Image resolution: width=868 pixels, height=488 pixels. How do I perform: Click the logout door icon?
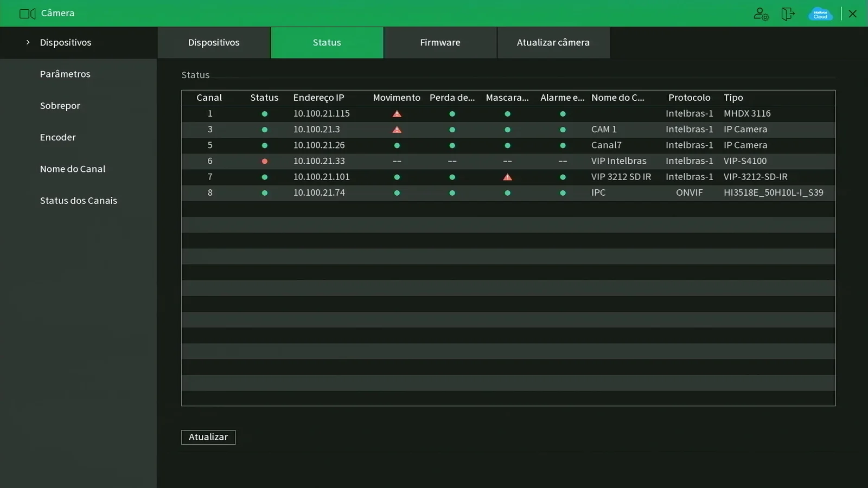(788, 14)
